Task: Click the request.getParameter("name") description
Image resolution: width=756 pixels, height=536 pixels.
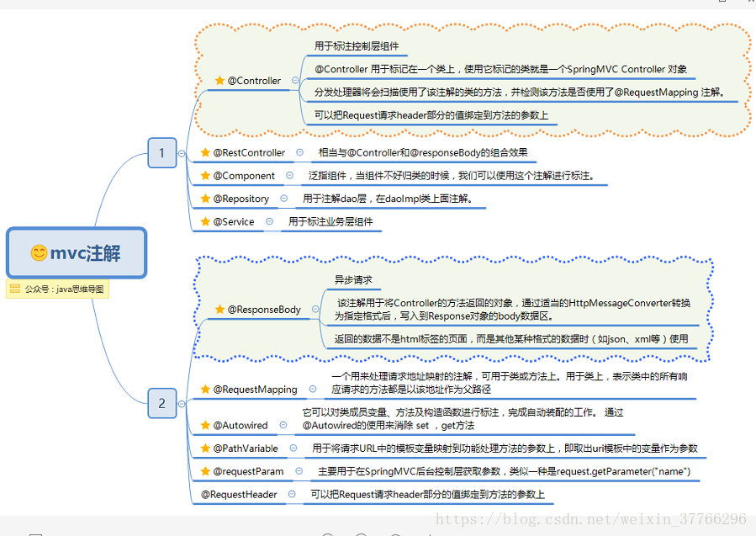Action: click(x=504, y=471)
